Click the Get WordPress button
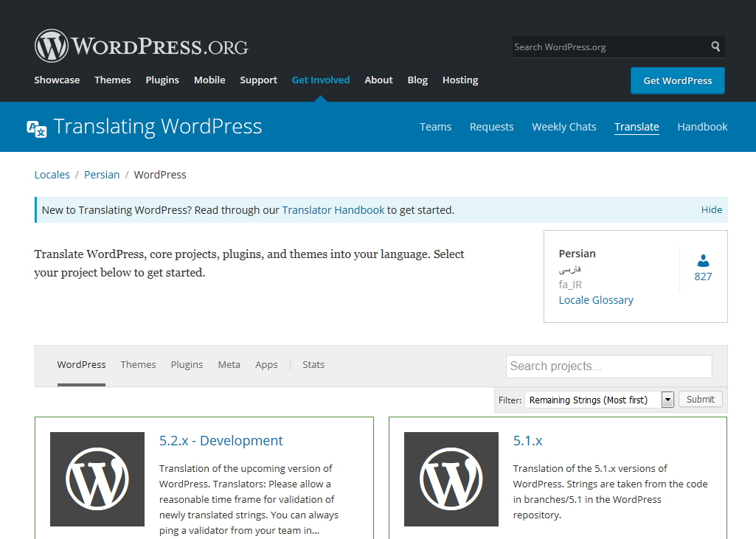 (677, 80)
